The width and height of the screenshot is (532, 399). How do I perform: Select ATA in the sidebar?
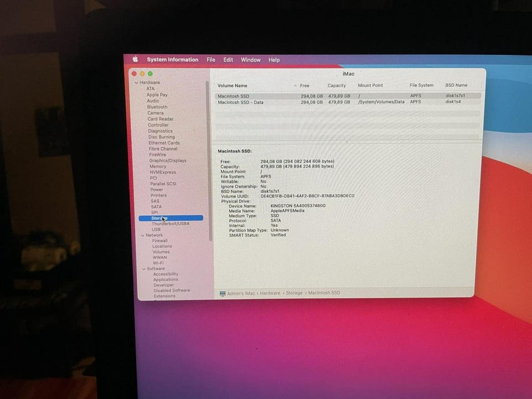click(150, 89)
